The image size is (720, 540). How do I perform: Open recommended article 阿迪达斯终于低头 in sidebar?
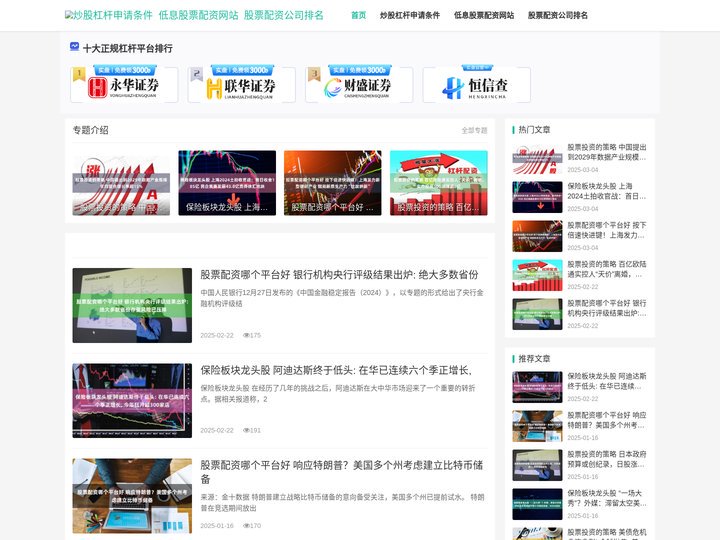tap(607, 381)
